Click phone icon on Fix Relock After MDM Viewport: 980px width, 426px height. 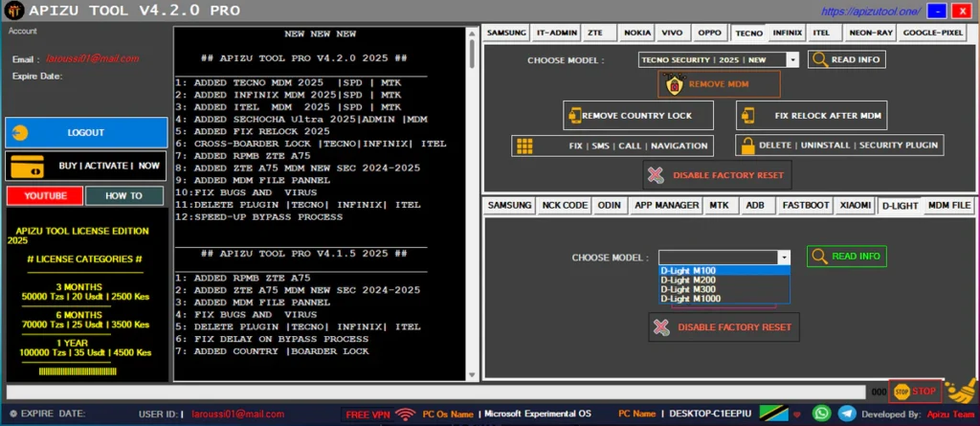747,116
